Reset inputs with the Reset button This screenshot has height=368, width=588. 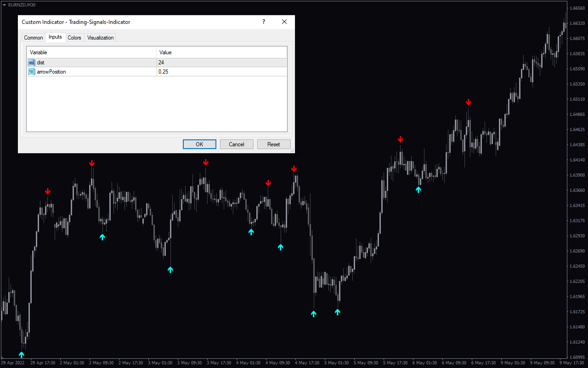(x=274, y=144)
